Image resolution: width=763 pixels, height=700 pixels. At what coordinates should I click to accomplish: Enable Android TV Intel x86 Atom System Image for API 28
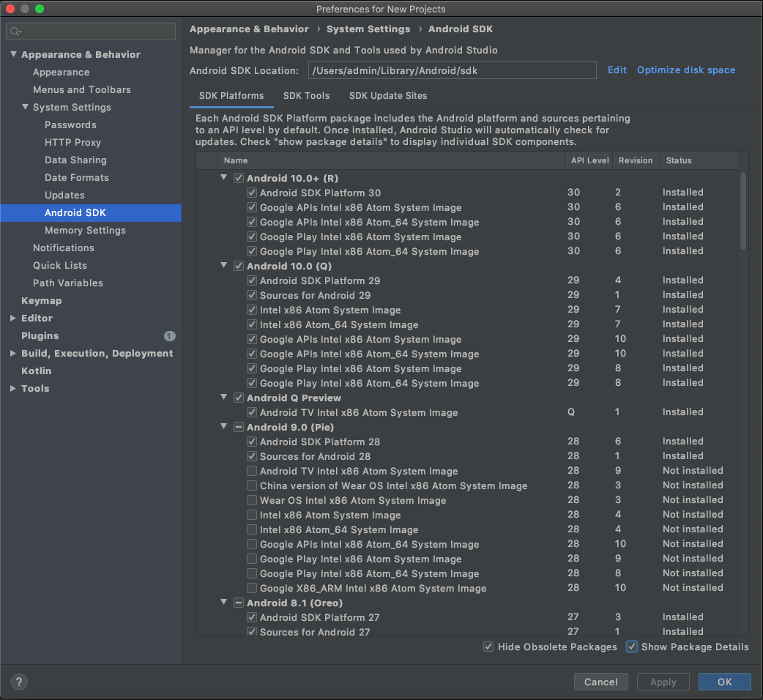point(253,471)
